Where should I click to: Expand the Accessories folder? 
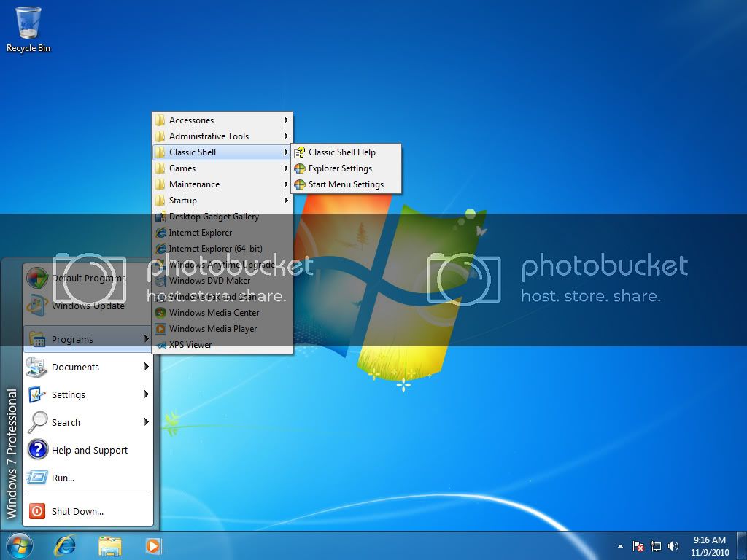coord(222,120)
